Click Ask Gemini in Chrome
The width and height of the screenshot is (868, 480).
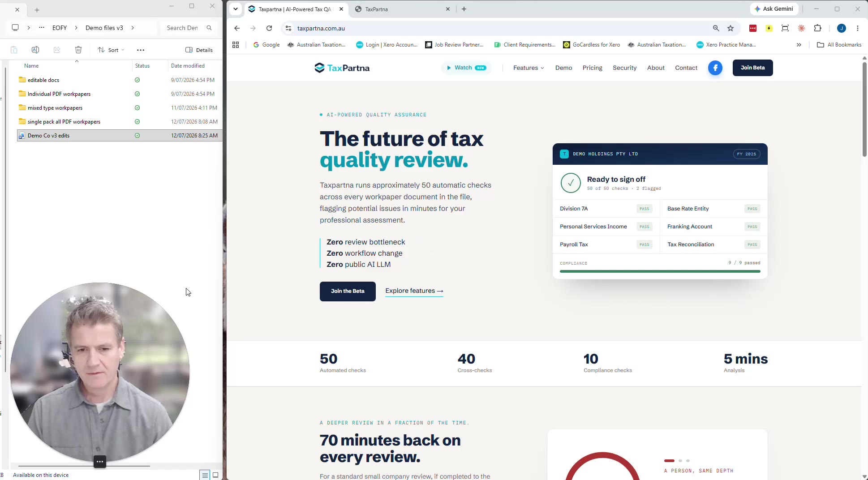click(774, 9)
